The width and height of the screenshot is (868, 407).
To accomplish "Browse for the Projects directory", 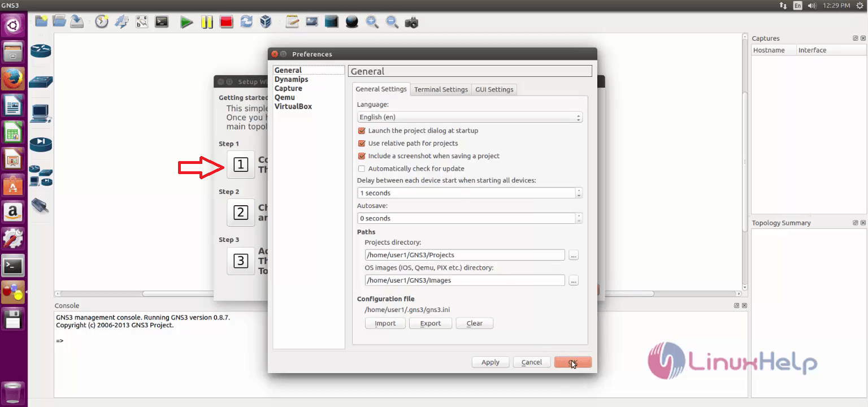I will [x=574, y=256].
